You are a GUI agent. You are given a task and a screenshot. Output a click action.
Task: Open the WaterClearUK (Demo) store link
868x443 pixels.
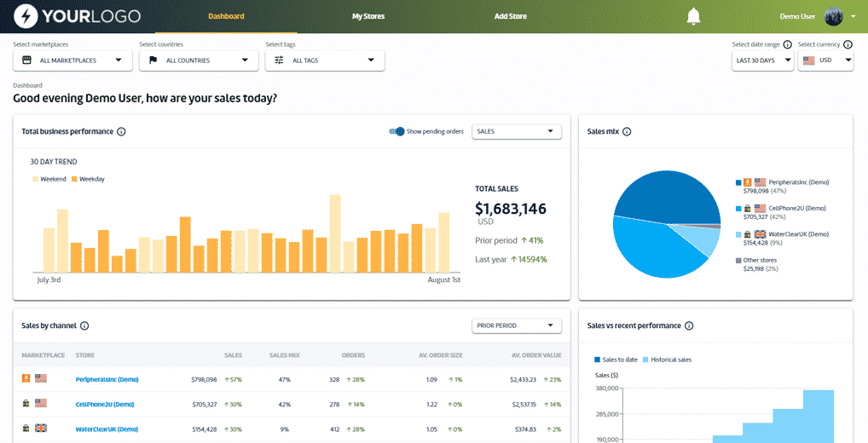(107, 429)
